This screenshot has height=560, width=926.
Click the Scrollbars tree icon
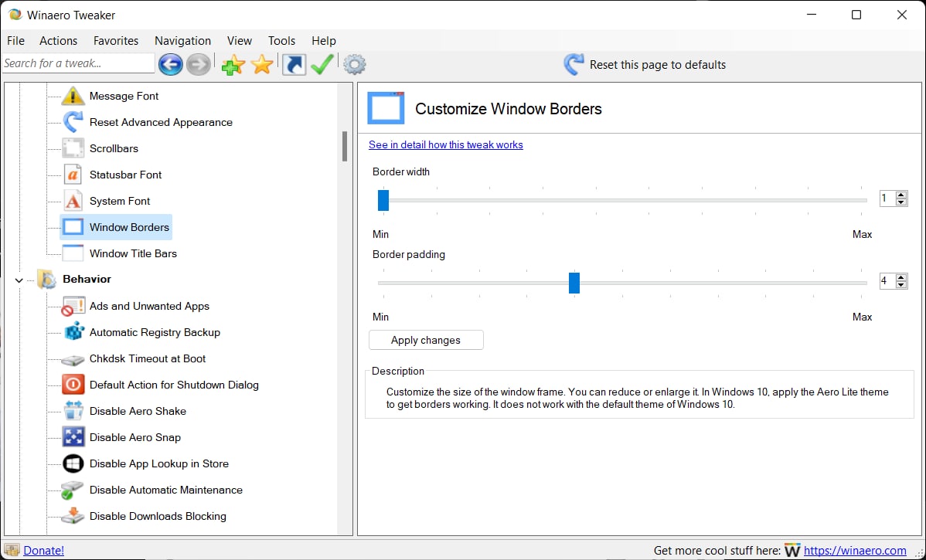[x=73, y=148]
